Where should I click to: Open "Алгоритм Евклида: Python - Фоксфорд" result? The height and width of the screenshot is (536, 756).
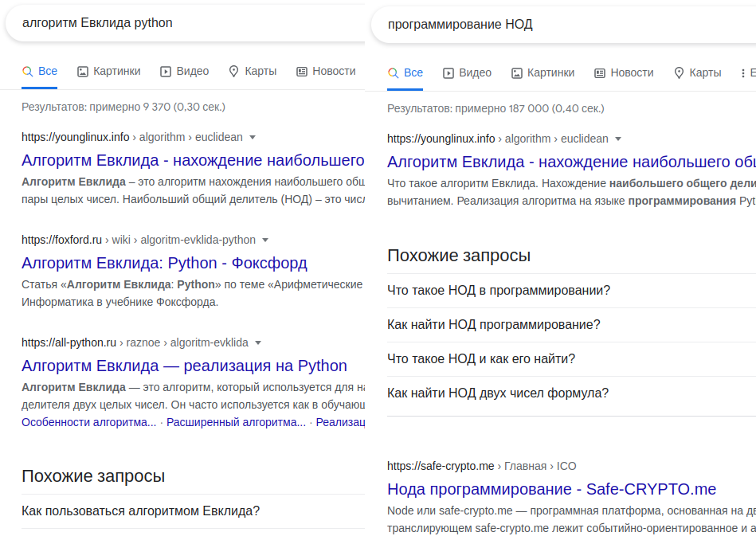pyautogui.click(x=164, y=264)
